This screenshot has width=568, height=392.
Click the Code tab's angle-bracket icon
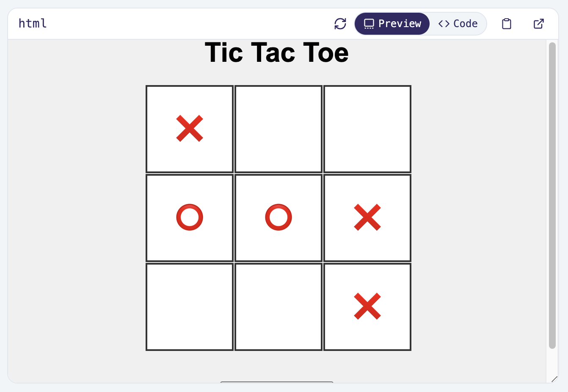click(444, 24)
